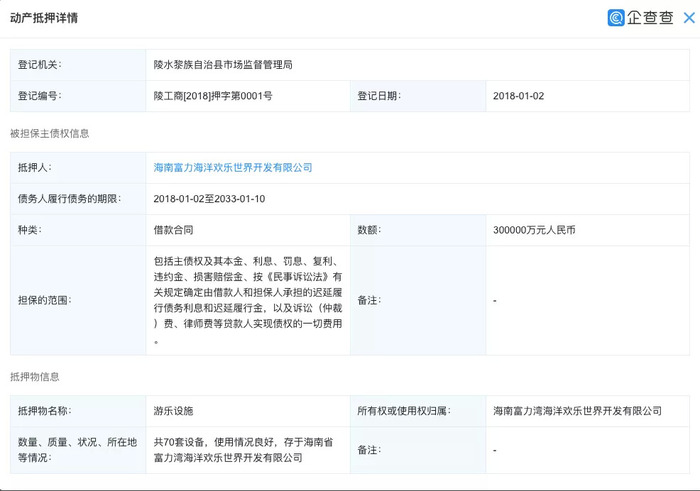This screenshot has height=491, width=700.
Task: Click the 企查查 logo icon
Action: click(616, 18)
